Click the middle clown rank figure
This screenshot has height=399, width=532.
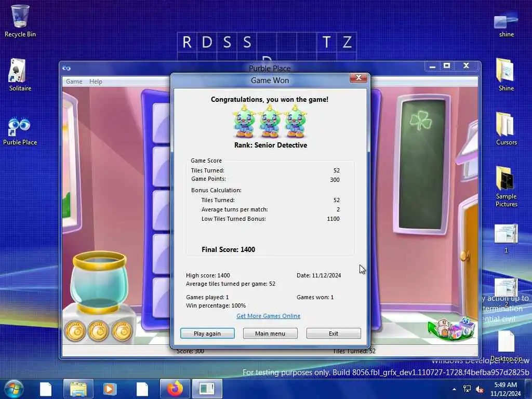270,122
